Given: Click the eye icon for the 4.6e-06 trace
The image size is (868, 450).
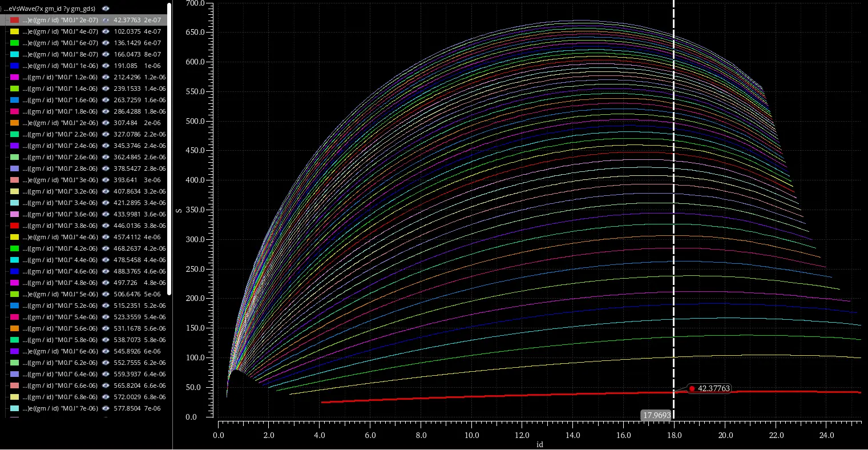Looking at the screenshot, I should (x=106, y=271).
